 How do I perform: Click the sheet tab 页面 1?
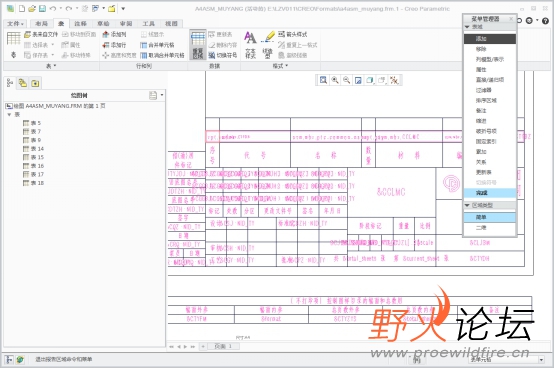point(223,346)
